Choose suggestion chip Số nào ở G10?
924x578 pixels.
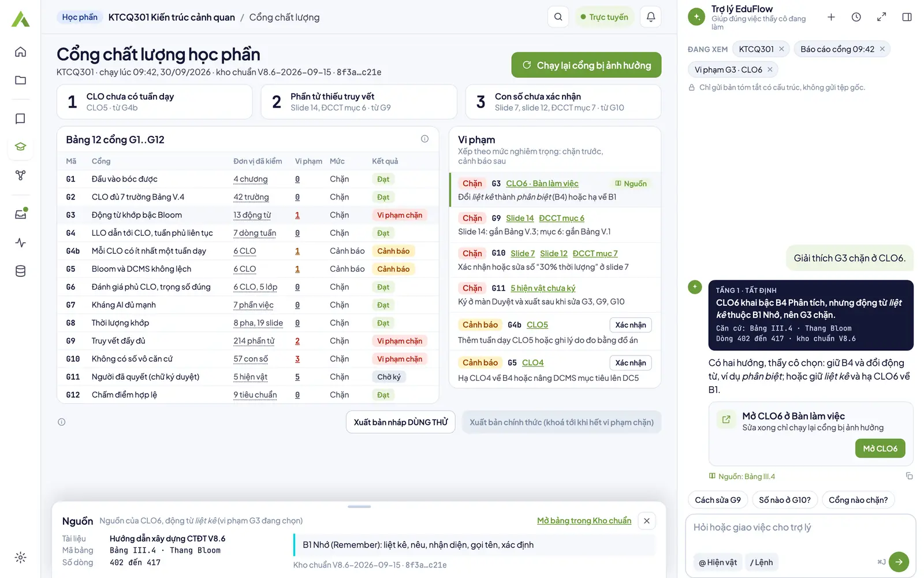(785, 500)
